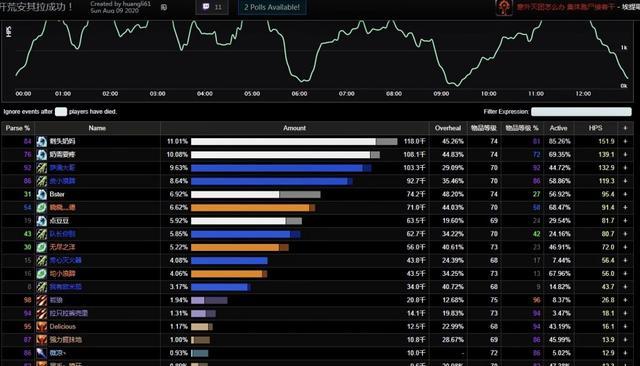Expand the 95.4 HPS row with plus
Image resolution: width=640 pixels, height=366 pixels.
pyautogui.click(x=625, y=195)
